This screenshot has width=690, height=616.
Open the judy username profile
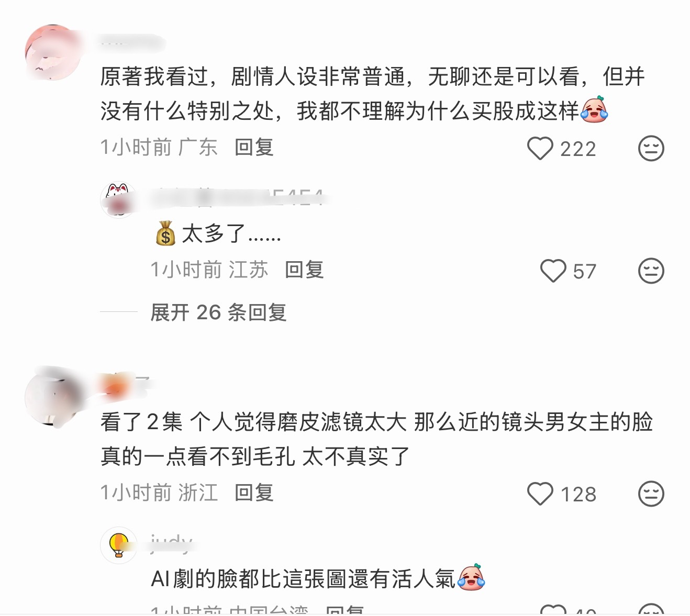(x=171, y=543)
